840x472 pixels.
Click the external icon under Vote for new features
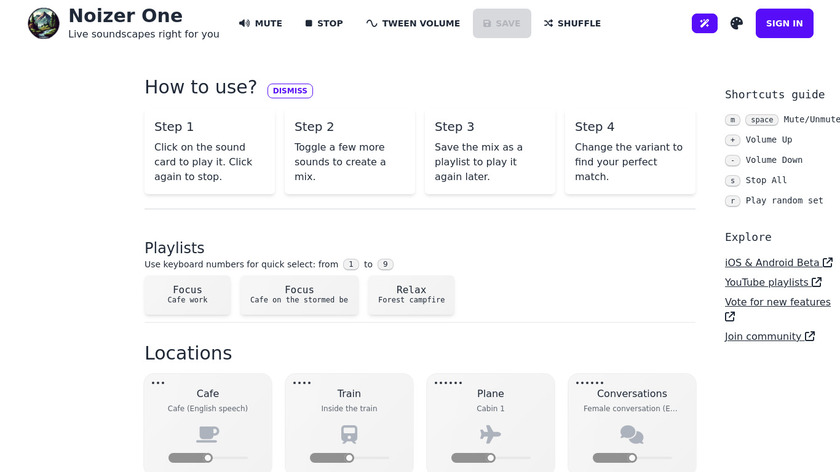coord(730,317)
